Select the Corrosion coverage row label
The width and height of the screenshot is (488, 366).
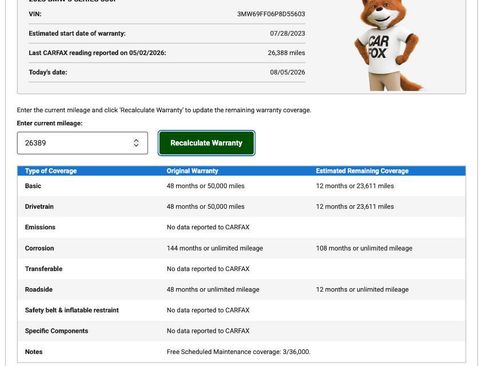click(39, 248)
